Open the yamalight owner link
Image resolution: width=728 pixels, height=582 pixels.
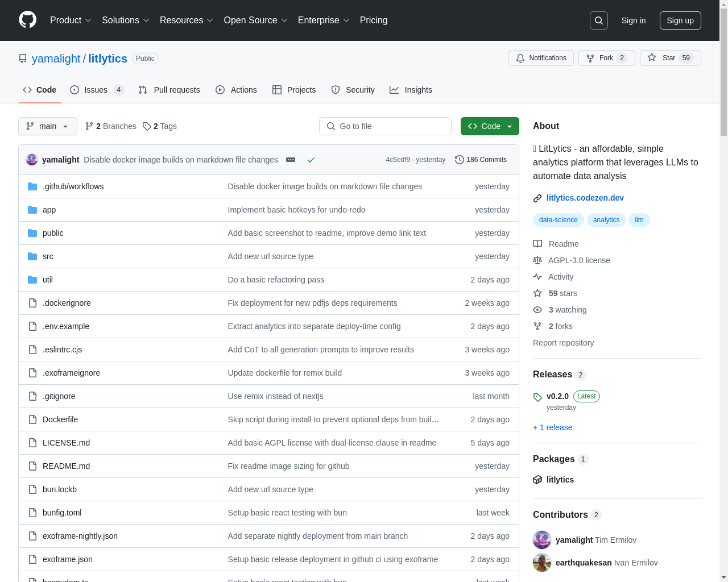pos(56,59)
